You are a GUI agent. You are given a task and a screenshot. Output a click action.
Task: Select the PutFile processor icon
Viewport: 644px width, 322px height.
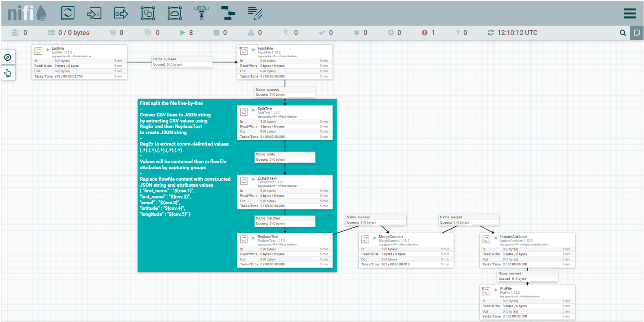coord(487,291)
